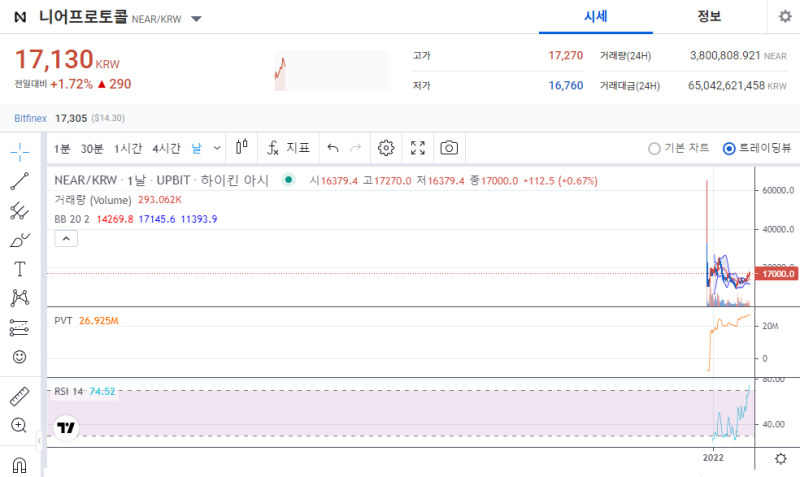Select the trend line drawing tool
This screenshot has height=477, width=800.
(19, 181)
